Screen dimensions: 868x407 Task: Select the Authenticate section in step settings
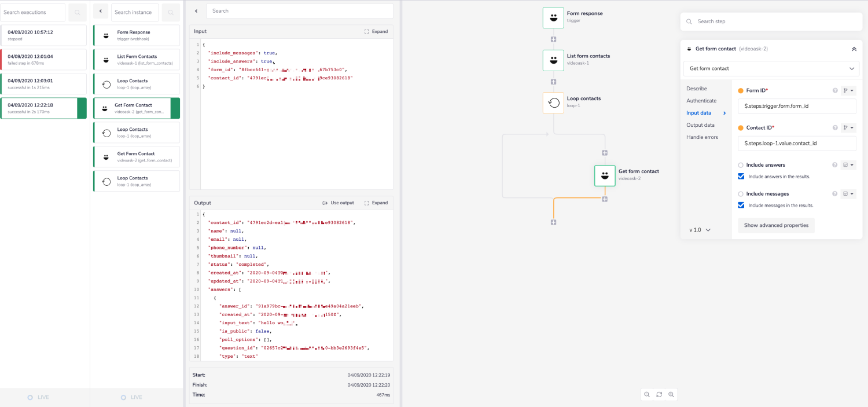701,100
